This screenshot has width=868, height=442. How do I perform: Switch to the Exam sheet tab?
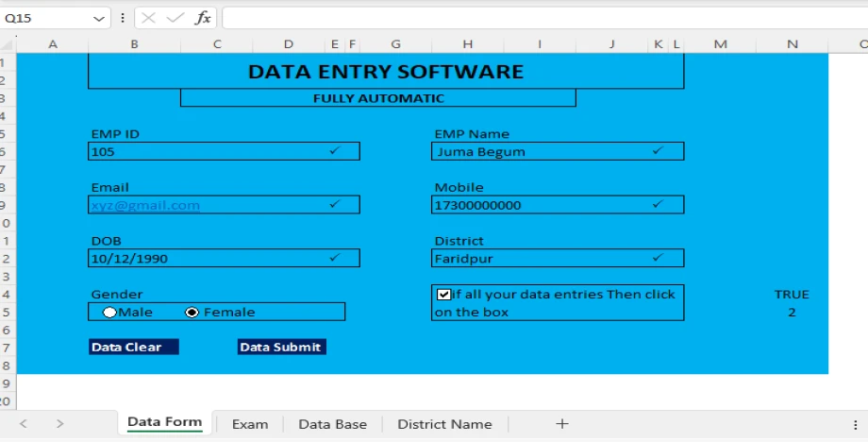[x=250, y=424]
